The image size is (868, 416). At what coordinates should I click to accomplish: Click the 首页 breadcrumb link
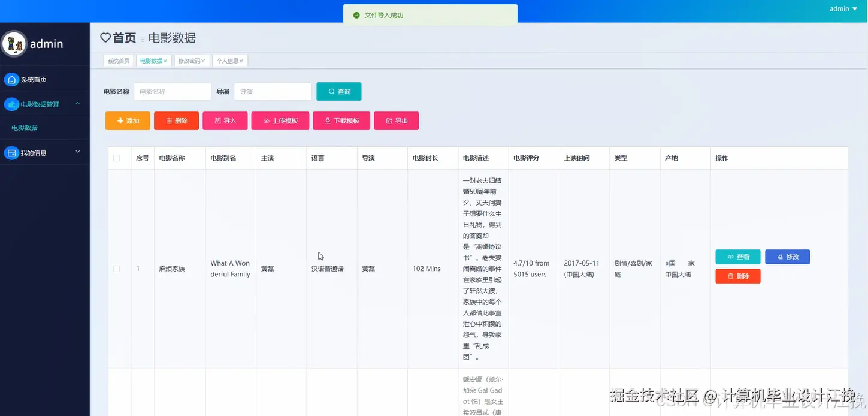coord(125,38)
